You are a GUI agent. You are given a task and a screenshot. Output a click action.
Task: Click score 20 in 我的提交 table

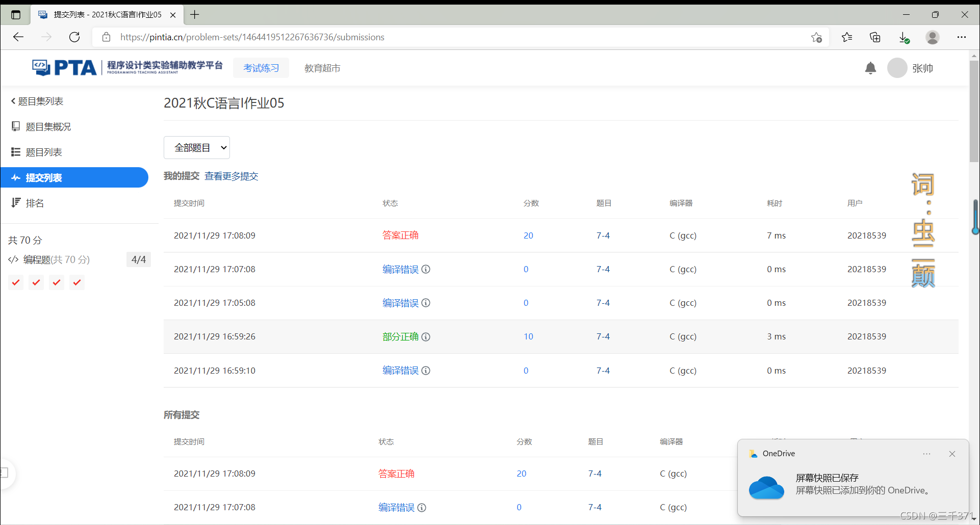click(528, 235)
